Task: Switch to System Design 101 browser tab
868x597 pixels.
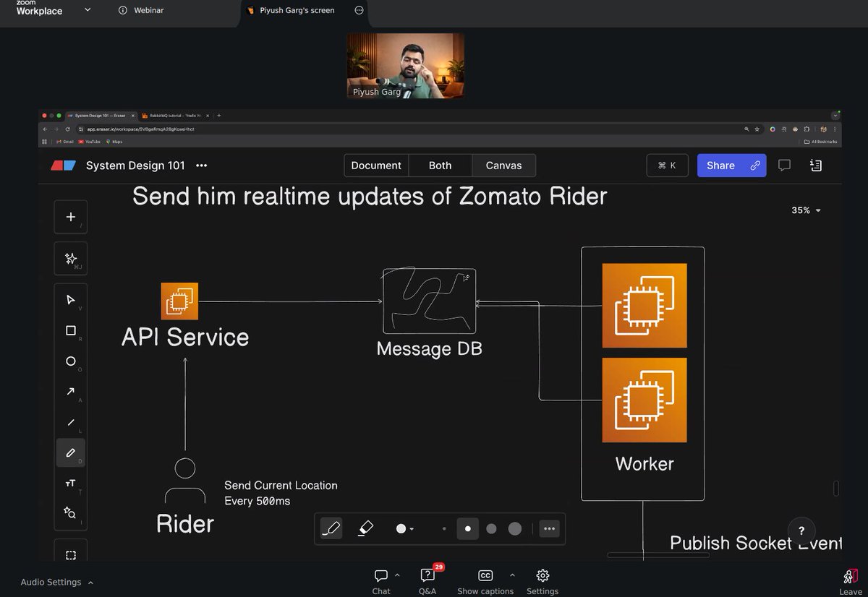Action: point(100,115)
